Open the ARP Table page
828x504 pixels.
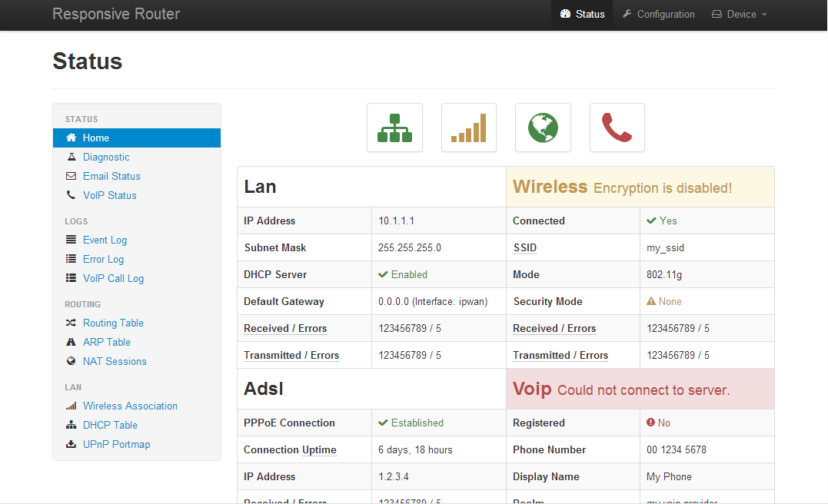pos(106,342)
